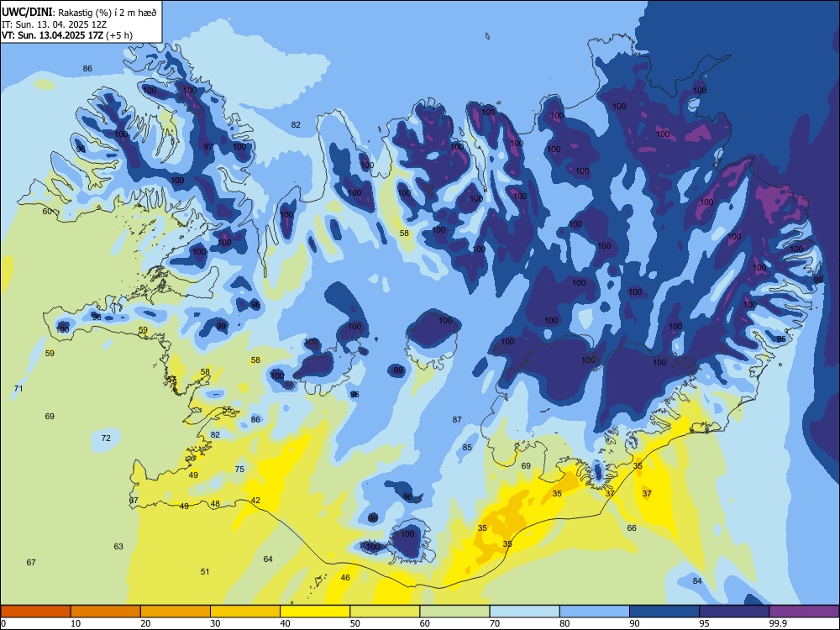Click the map value '66' off the southeast coast
The width and height of the screenshot is (840, 630).
click(x=632, y=528)
